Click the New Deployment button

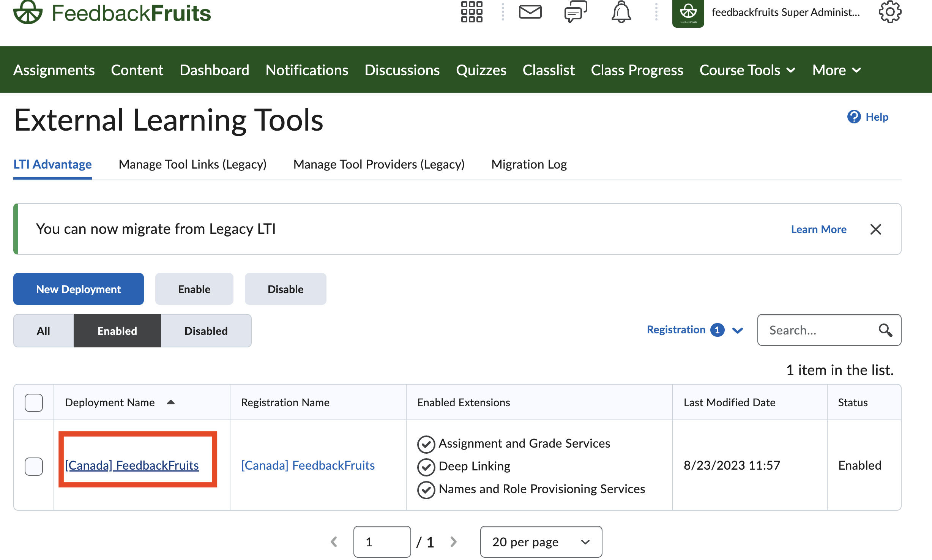79,289
